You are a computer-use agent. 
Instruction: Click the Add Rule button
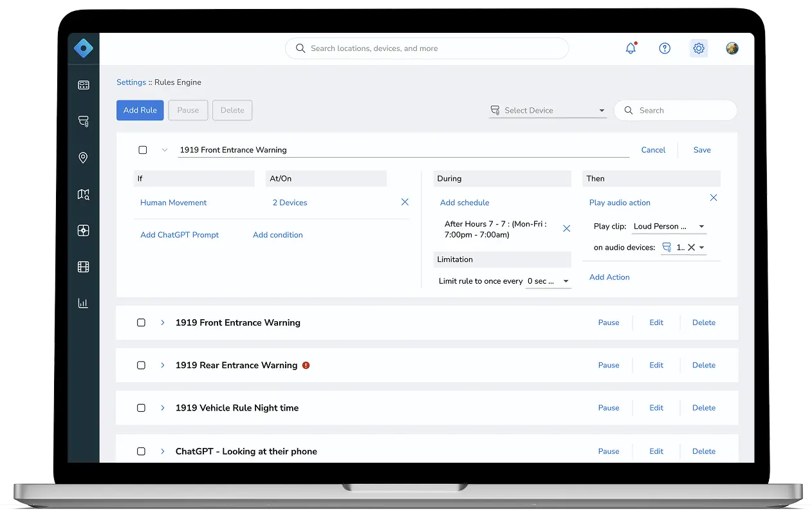[x=140, y=110]
